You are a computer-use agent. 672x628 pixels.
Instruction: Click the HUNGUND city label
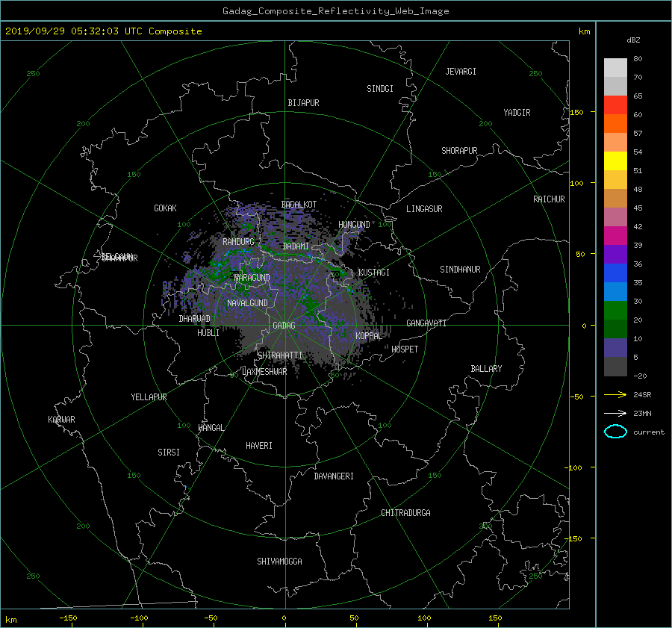(x=354, y=225)
